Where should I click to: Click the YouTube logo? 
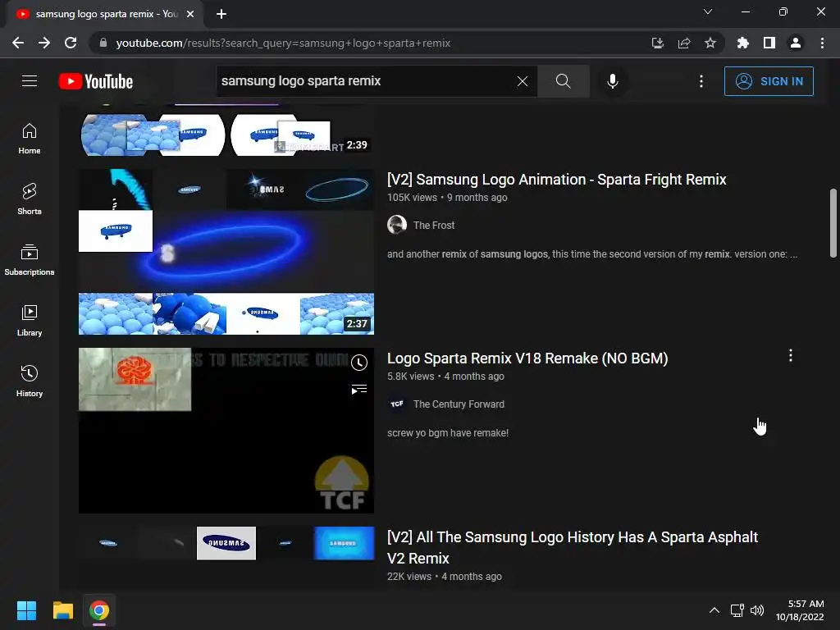(96, 81)
